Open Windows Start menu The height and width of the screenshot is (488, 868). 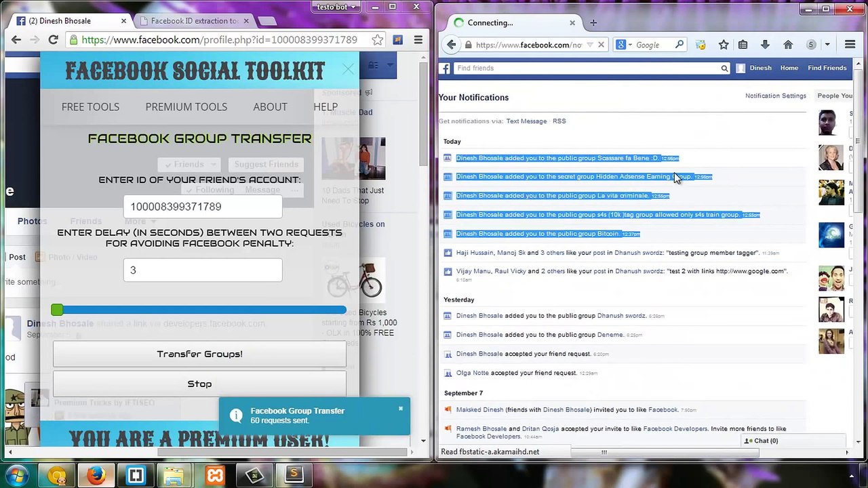16,475
